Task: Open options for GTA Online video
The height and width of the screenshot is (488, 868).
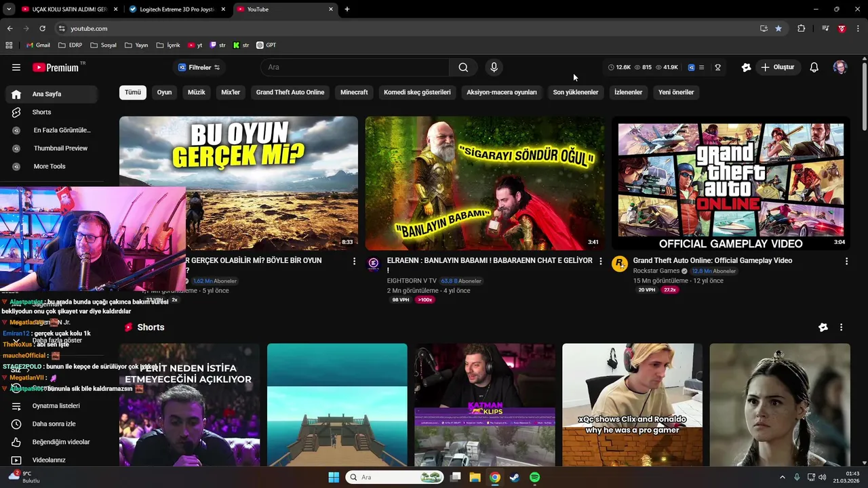Action: click(846, 261)
